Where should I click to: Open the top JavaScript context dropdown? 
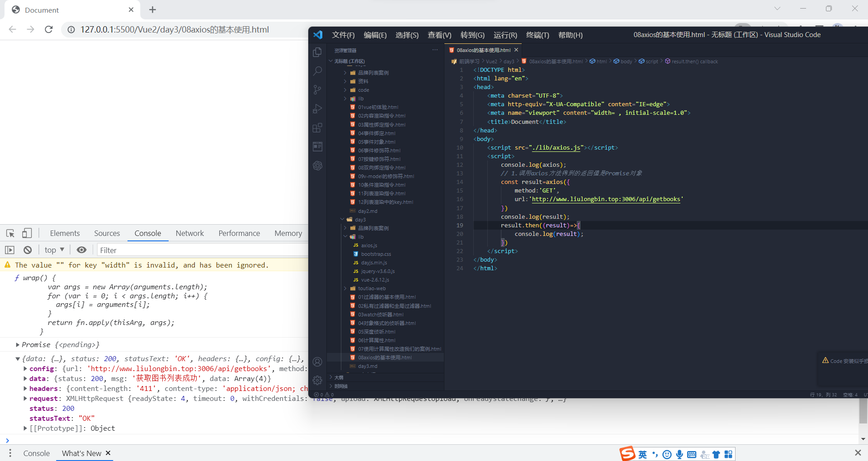point(55,250)
